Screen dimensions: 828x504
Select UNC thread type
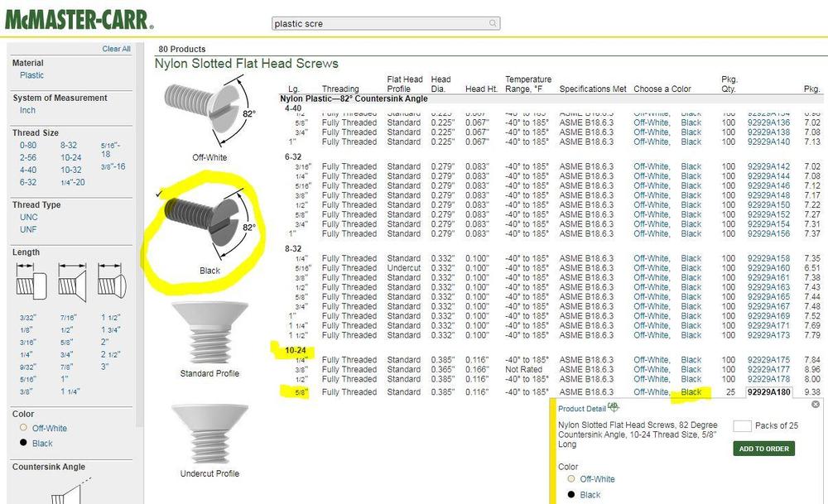[x=28, y=217]
